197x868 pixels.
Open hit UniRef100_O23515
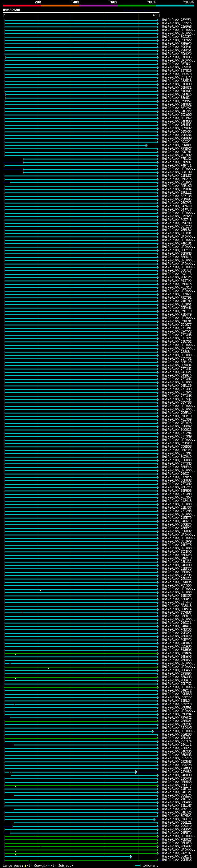pos(176,23)
